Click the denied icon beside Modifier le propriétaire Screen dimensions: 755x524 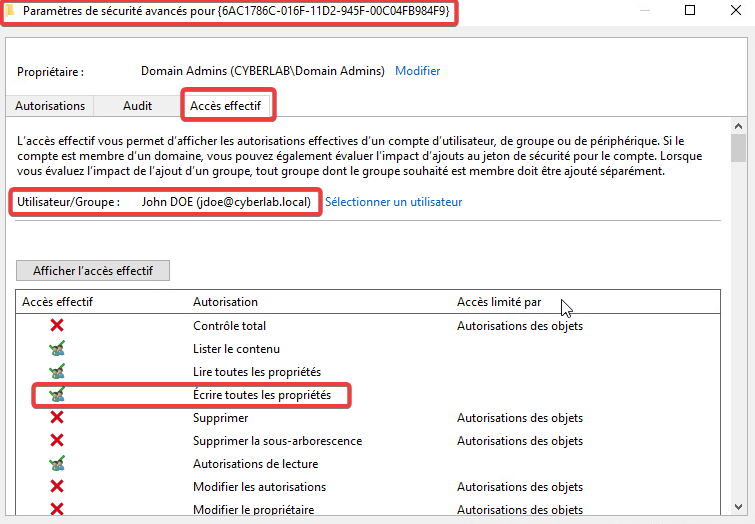57,510
